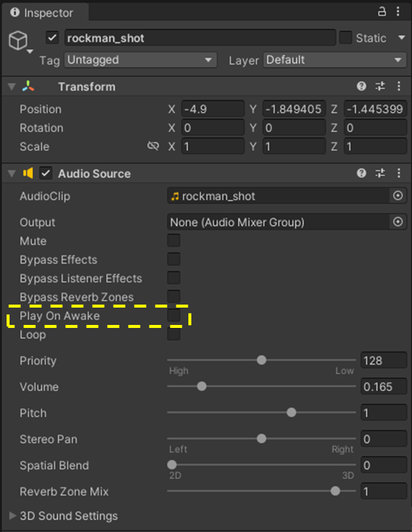The image size is (412, 532).
Task: Click the Reverb Zone Mix slider handle
Action: [x=335, y=491]
